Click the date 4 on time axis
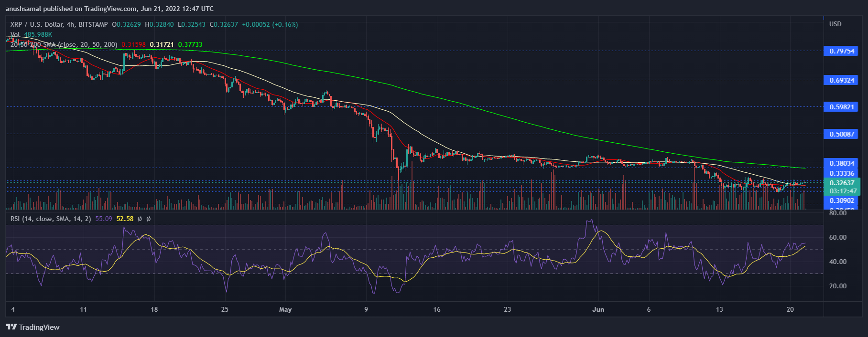This screenshot has width=868, height=337. tap(13, 309)
